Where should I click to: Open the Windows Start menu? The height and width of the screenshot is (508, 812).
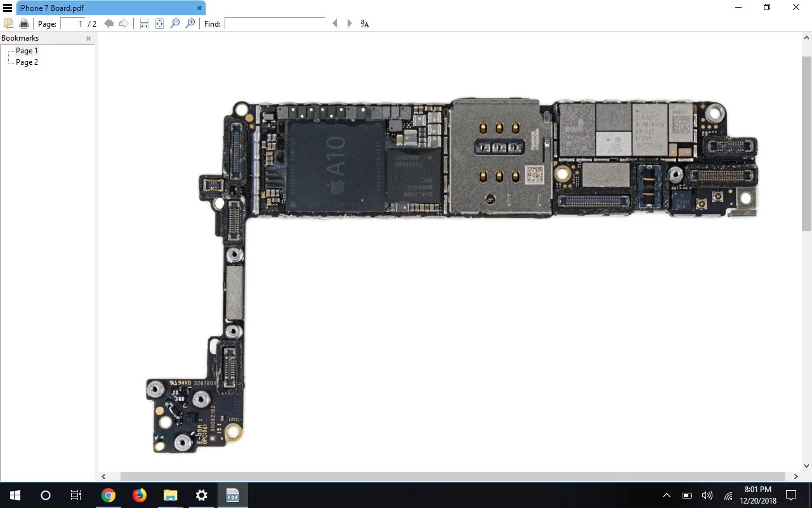(15, 495)
